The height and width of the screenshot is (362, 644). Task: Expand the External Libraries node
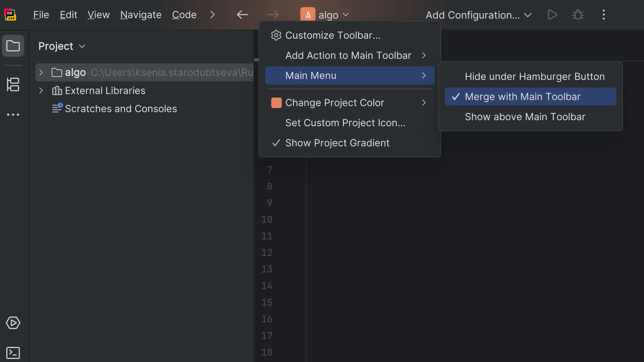41,90
